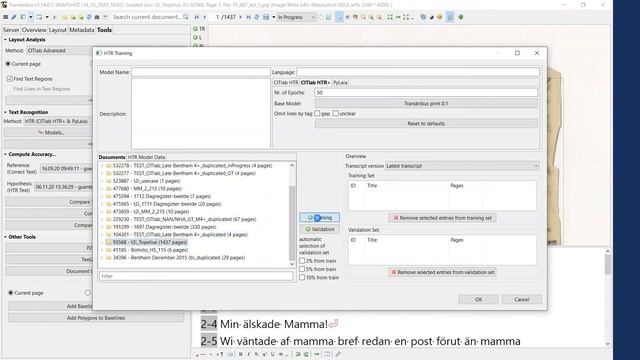The image size is (640, 360).
Task: Click Reset to defaults button
Action: [x=426, y=123]
